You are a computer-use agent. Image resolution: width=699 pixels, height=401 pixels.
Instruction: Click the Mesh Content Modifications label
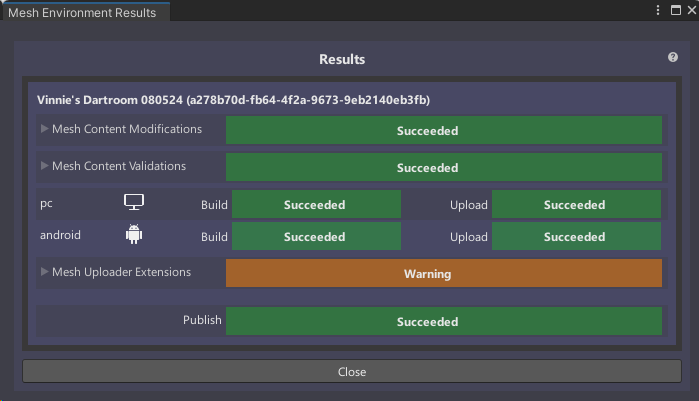point(127,129)
